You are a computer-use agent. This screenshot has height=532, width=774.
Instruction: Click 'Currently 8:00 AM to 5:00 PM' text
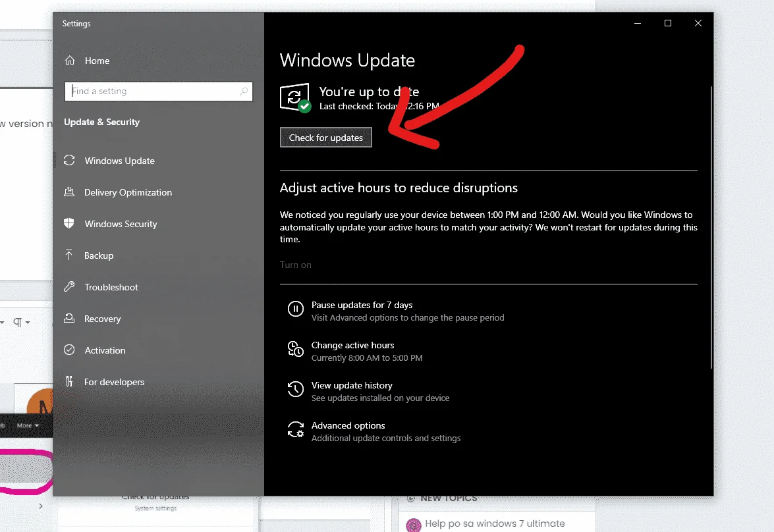(x=367, y=358)
